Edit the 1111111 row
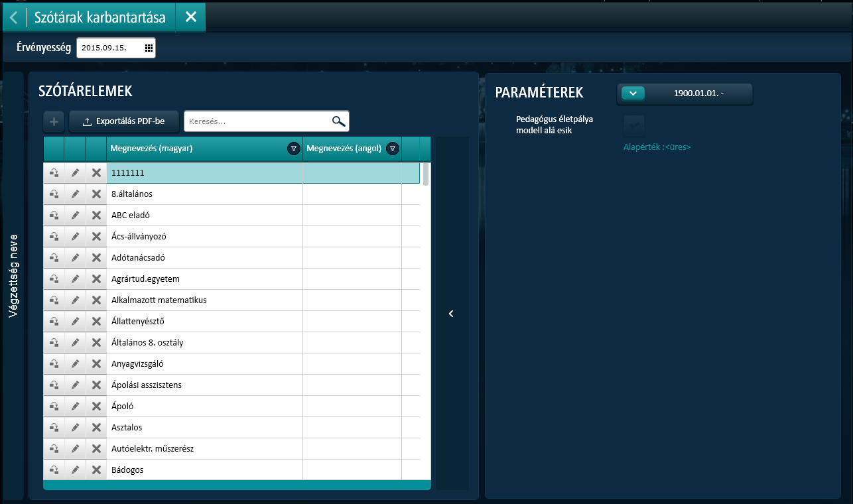This screenshot has height=504, width=853. pyautogui.click(x=75, y=173)
